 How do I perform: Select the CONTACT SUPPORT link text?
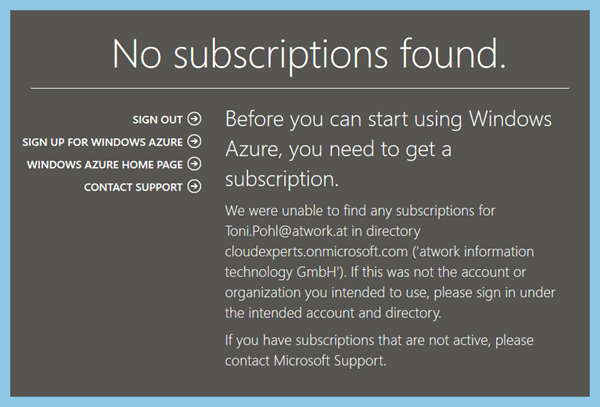pos(133,186)
